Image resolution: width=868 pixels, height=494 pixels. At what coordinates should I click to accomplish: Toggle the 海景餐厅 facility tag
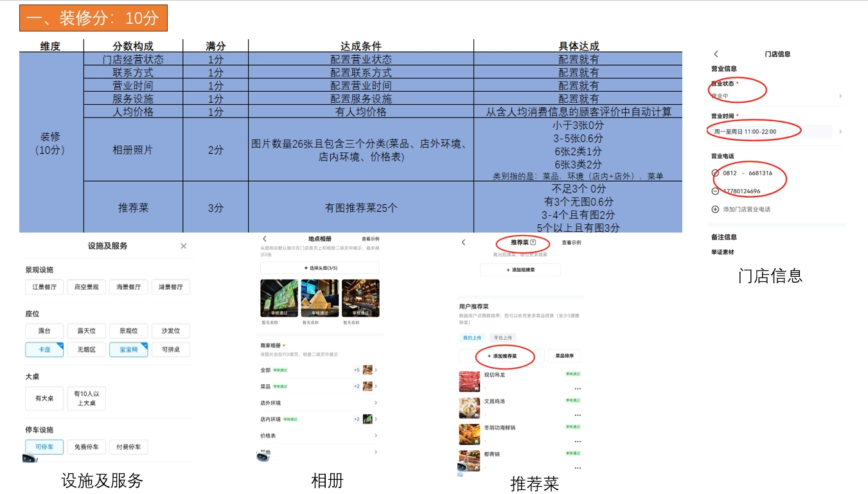pos(128,287)
